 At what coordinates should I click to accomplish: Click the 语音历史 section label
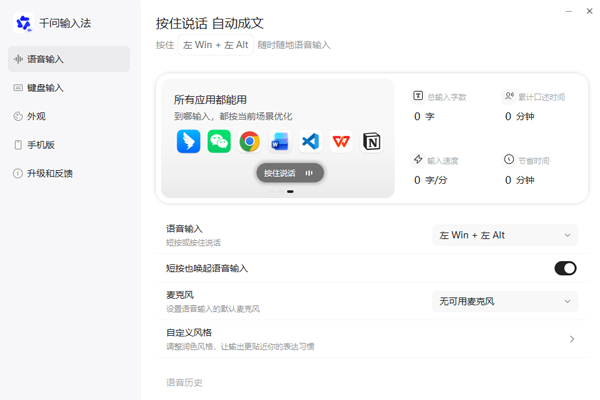pos(184,382)
